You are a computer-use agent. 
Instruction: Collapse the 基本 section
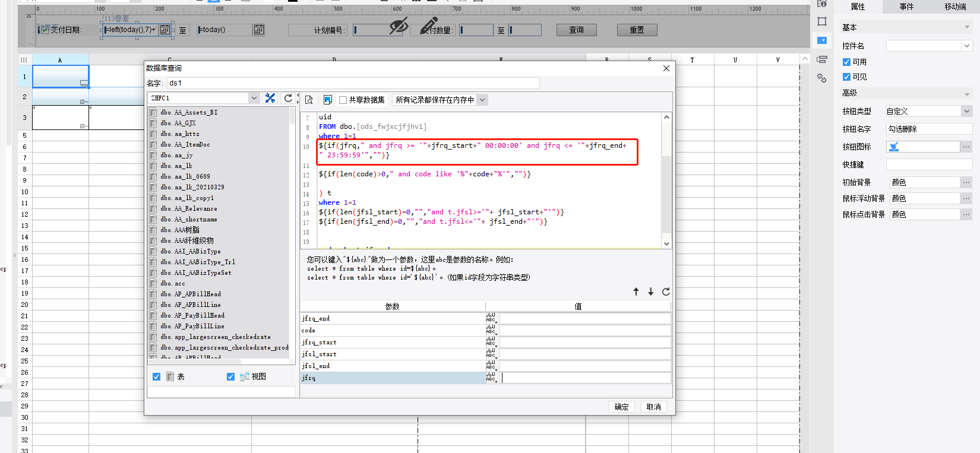pyautogui.click(x=967, y=27)
